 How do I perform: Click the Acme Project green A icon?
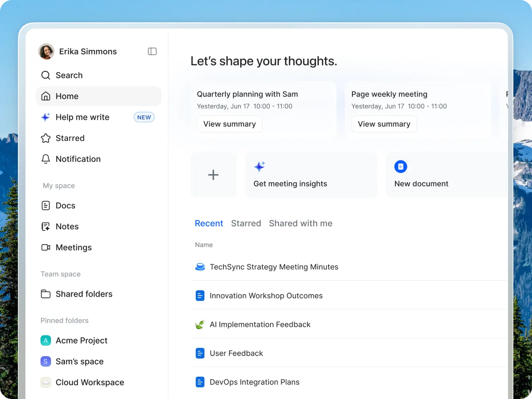[x=45, y=341]
